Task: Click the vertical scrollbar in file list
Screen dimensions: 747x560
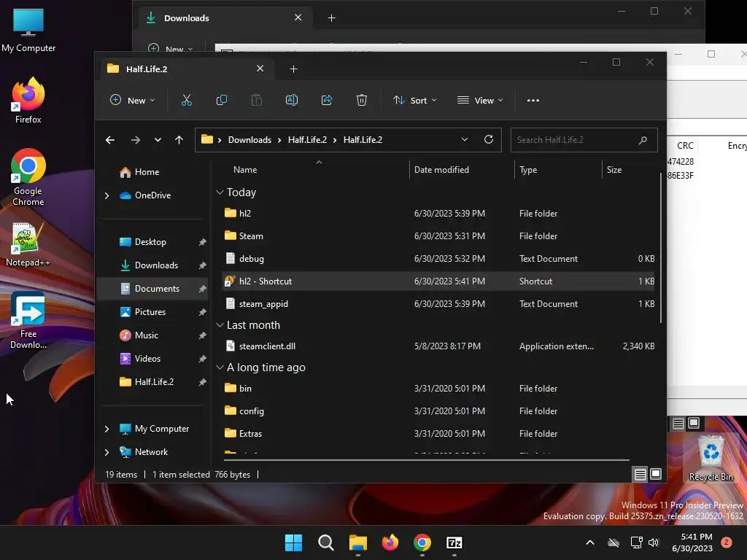Action: (x=660, y=248)
